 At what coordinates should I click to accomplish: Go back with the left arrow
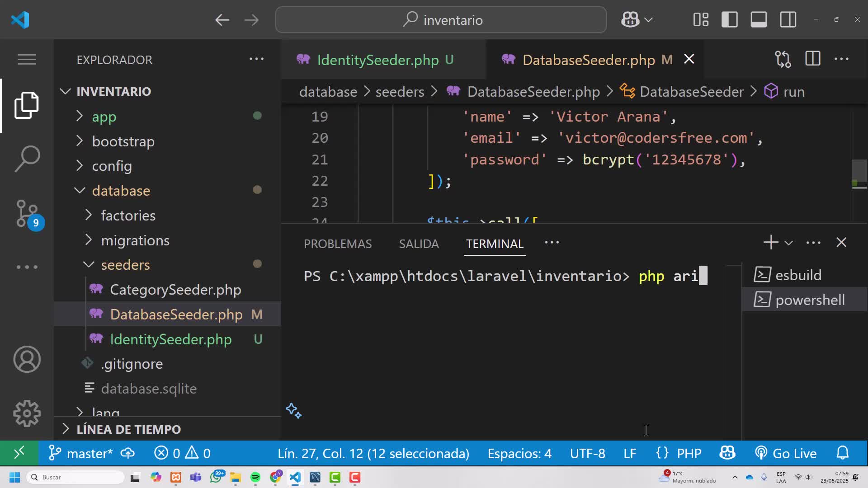(x=222, y=20)
